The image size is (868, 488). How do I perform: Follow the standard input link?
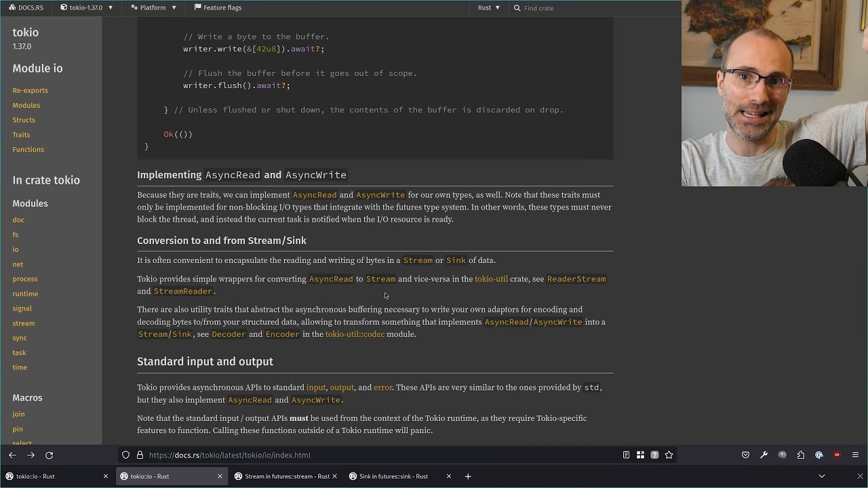(x=316, y=388)
